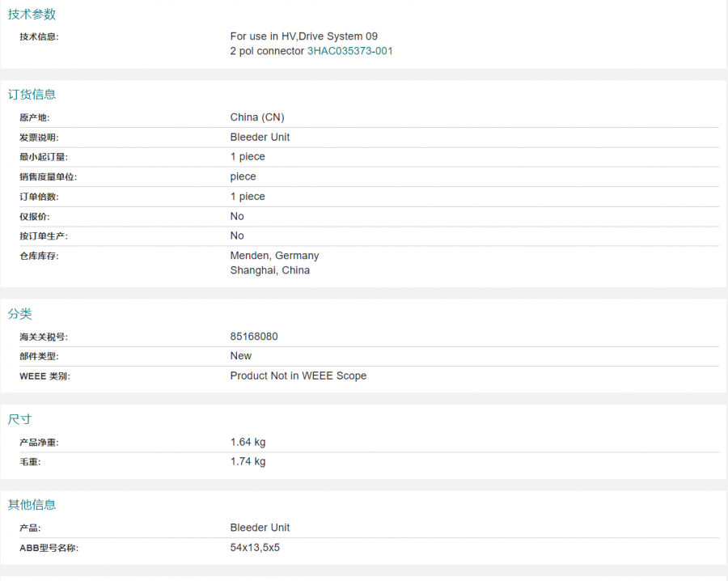The image size is (728, 581).
Task: Click the 最小起订量 row label
Action: [x=44, y=157]
